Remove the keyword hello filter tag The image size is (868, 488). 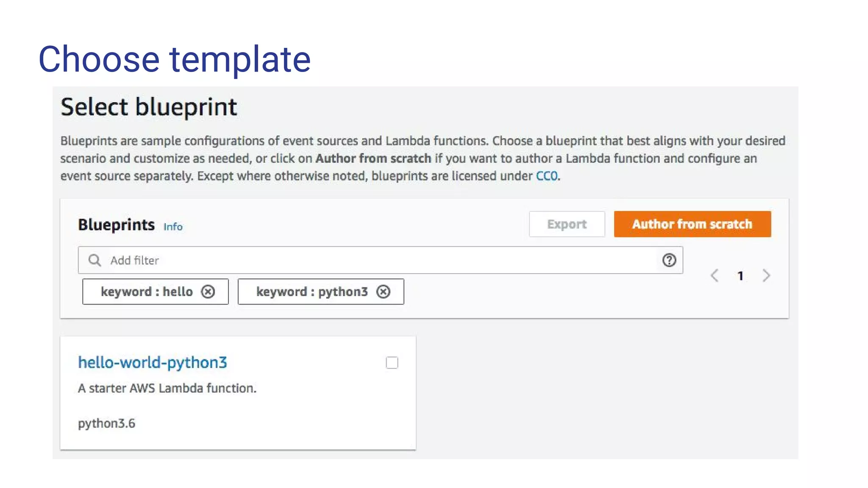coord(208,291)
